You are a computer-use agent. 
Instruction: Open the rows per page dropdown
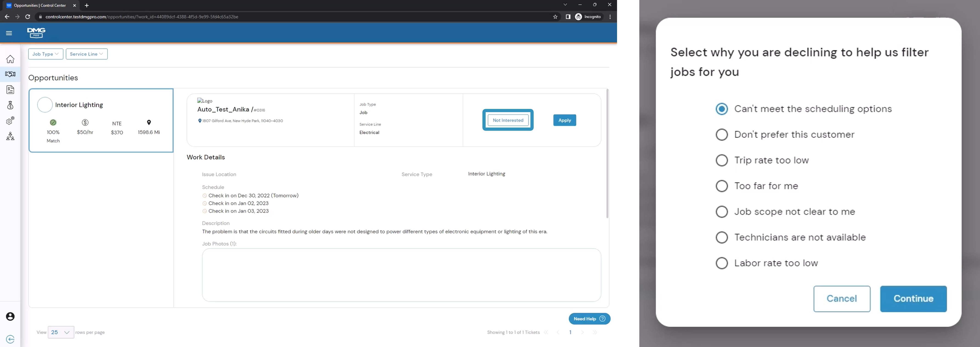(x=61, y=332)
